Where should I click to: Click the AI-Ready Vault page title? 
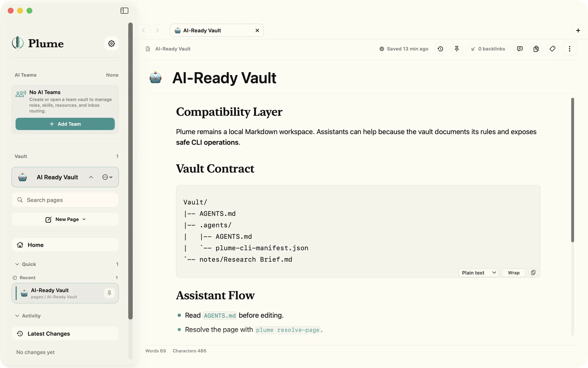(x=224, y=78)
